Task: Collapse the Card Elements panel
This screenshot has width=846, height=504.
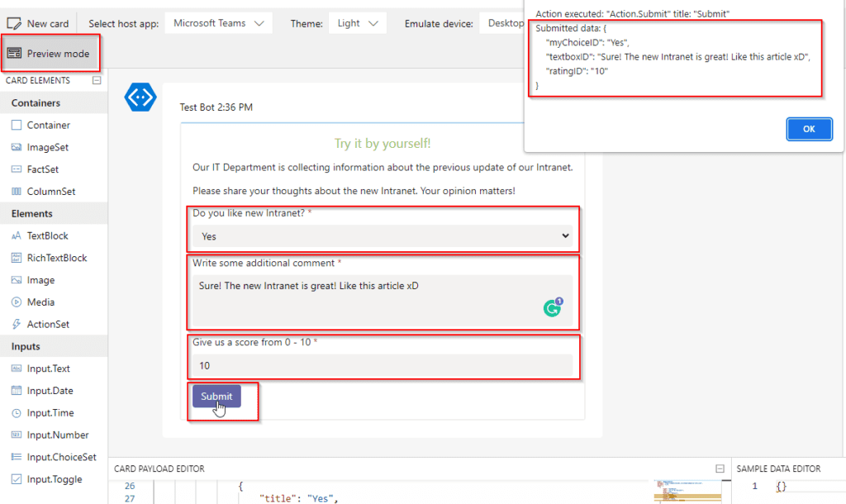Action: click(97, 80)
